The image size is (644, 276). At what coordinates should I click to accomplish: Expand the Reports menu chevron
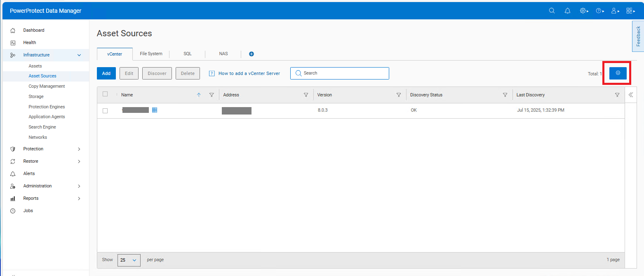click(79, 199)
